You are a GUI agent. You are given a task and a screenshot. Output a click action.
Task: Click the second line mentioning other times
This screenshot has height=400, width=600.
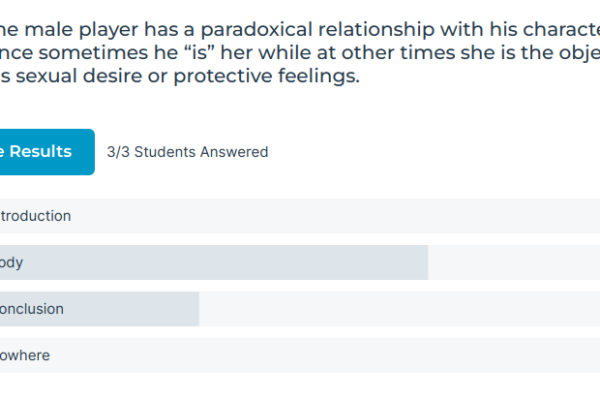point(300,53)
